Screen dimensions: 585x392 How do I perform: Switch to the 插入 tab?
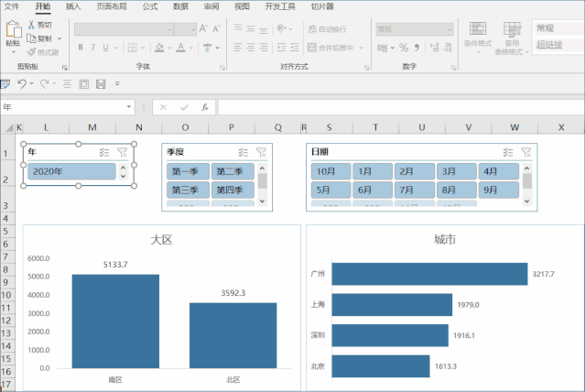[x=73, y=6]
